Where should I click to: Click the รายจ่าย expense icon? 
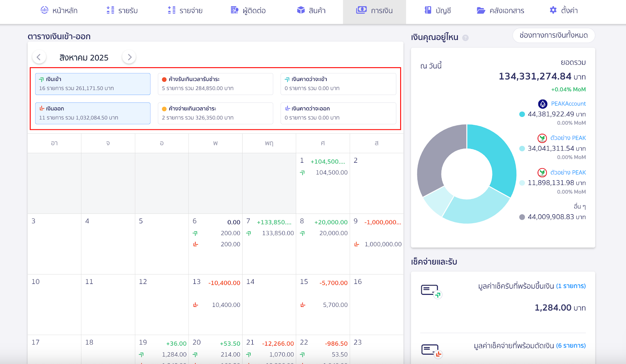pos(171,10)
